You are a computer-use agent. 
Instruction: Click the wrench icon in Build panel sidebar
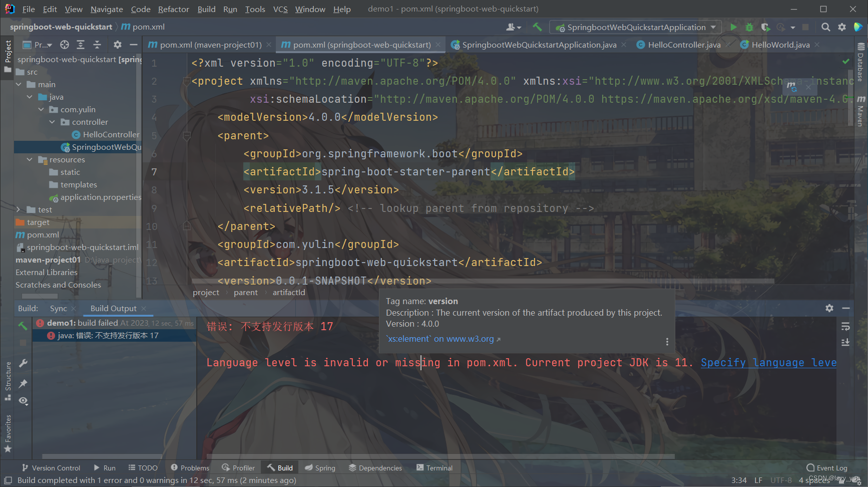(23, 363)
